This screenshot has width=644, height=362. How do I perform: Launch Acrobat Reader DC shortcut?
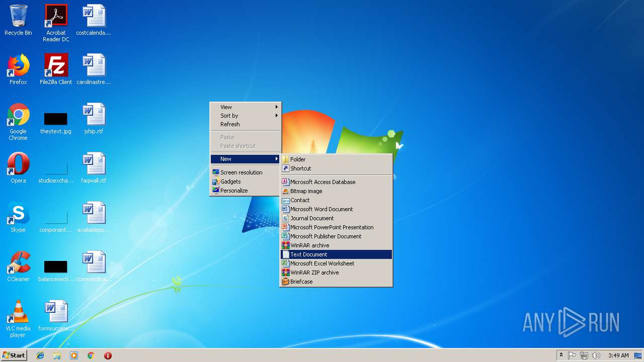coord(56,23)
